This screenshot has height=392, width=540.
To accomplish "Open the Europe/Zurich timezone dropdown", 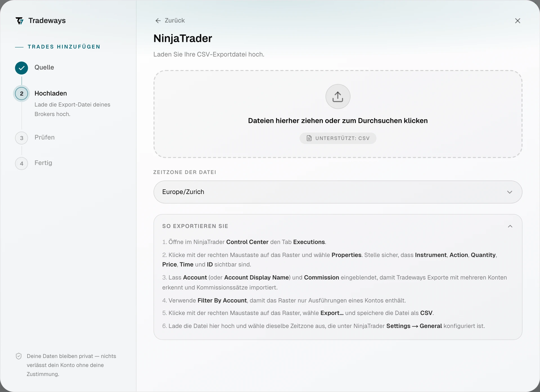I will tap(338, 192).
